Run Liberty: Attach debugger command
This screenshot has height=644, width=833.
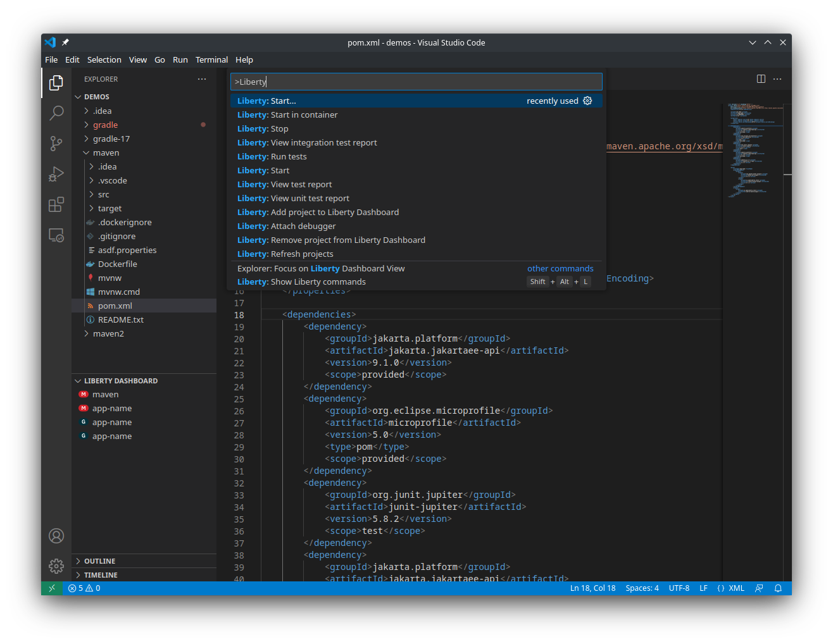coord(415,226)
